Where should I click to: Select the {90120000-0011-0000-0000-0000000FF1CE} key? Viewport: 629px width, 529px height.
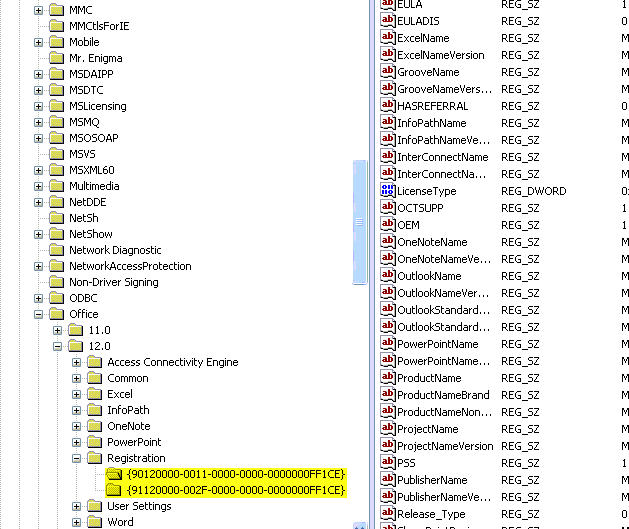[236, 474]
